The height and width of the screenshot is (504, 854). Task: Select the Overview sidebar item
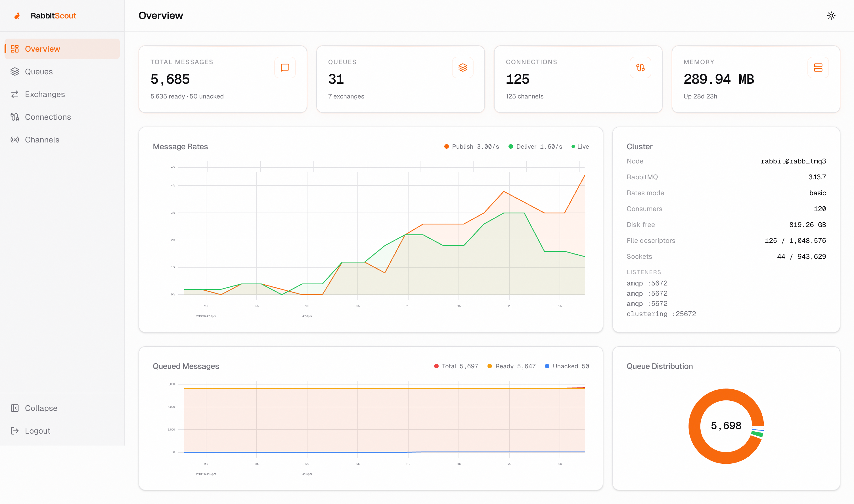43,49
